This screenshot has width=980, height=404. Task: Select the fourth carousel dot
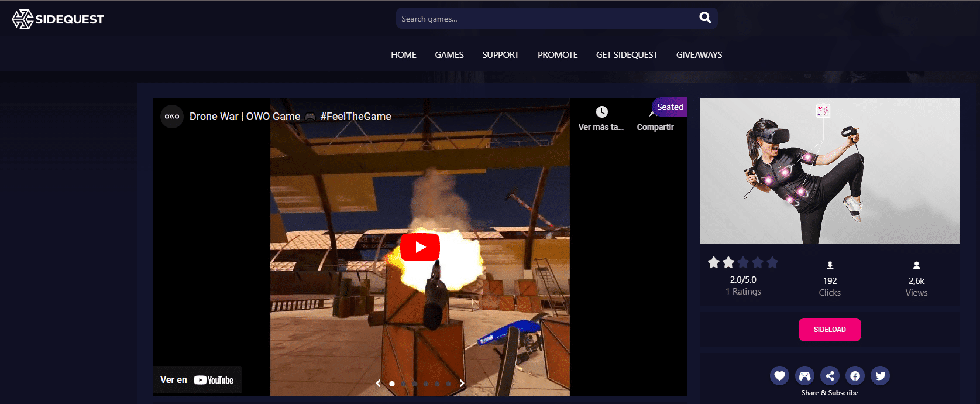coord(426,384)
